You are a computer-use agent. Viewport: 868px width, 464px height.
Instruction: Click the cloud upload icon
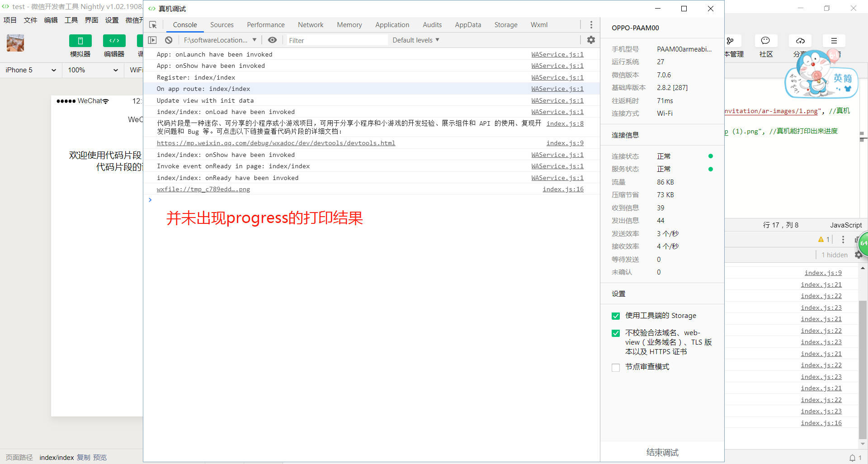tap(800, 41)
